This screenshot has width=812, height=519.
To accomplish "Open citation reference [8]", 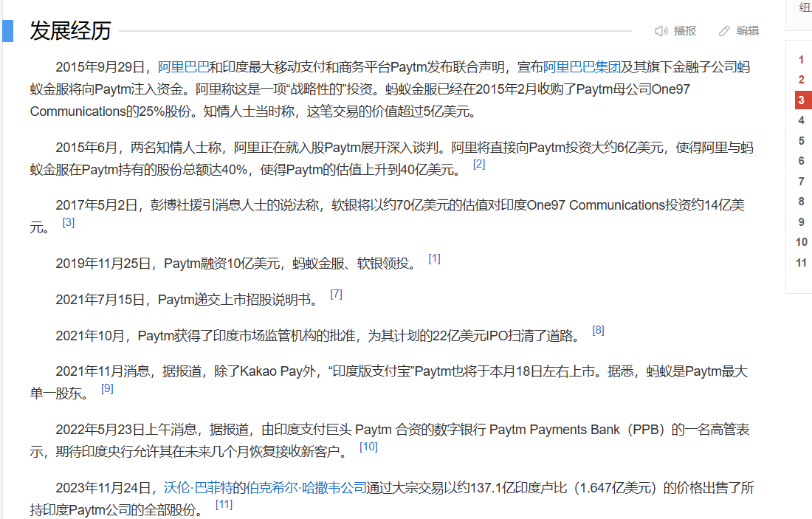I will (598, 330).
